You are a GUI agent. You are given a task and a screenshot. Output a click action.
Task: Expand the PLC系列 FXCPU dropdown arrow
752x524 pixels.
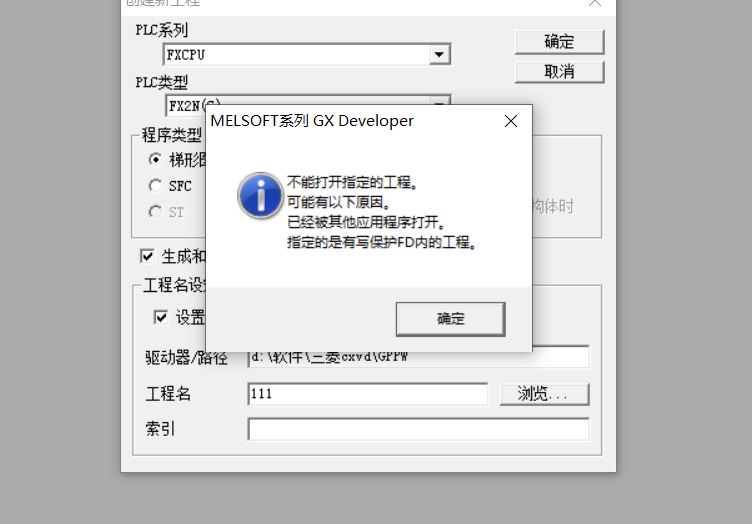(439, 54)
